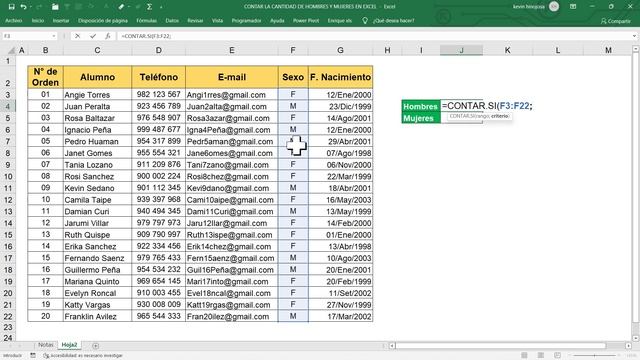Add a new sheet with the plus icon

[x=96, y=346]
